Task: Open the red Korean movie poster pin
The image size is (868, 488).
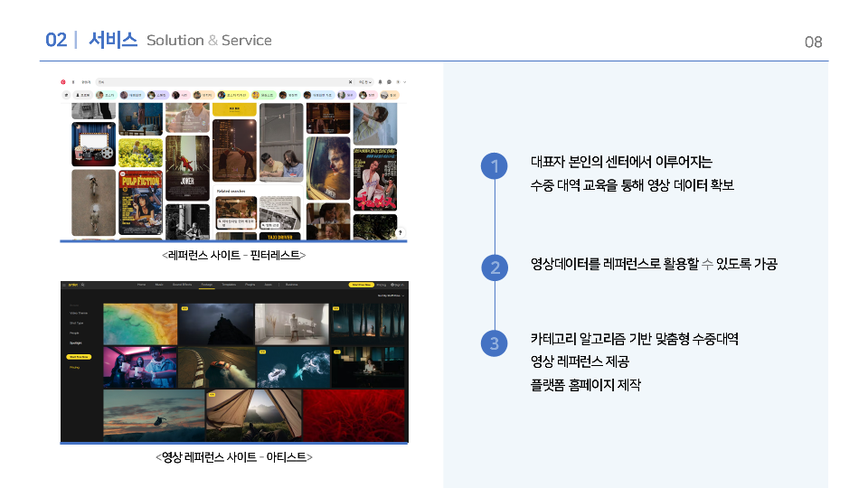Action: coord(375,180)
